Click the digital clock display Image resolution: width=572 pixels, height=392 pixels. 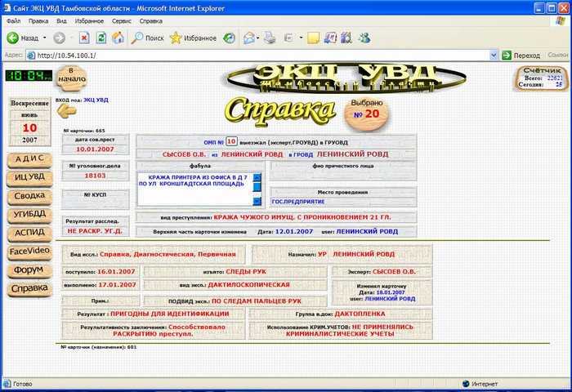click(x=29, y=76)
